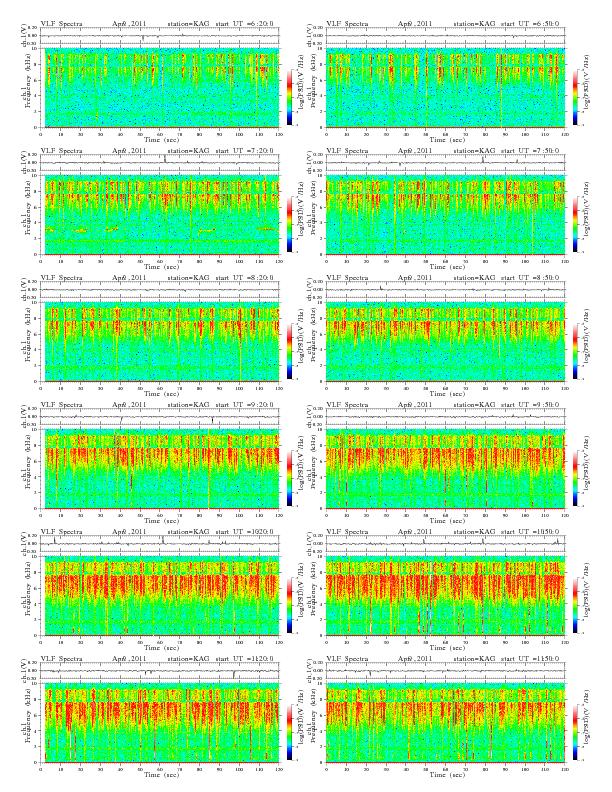The image size is (612, 792).
Task: Select the spectrogram starting UT 6:50:0
Action: [x=445, y=88]
